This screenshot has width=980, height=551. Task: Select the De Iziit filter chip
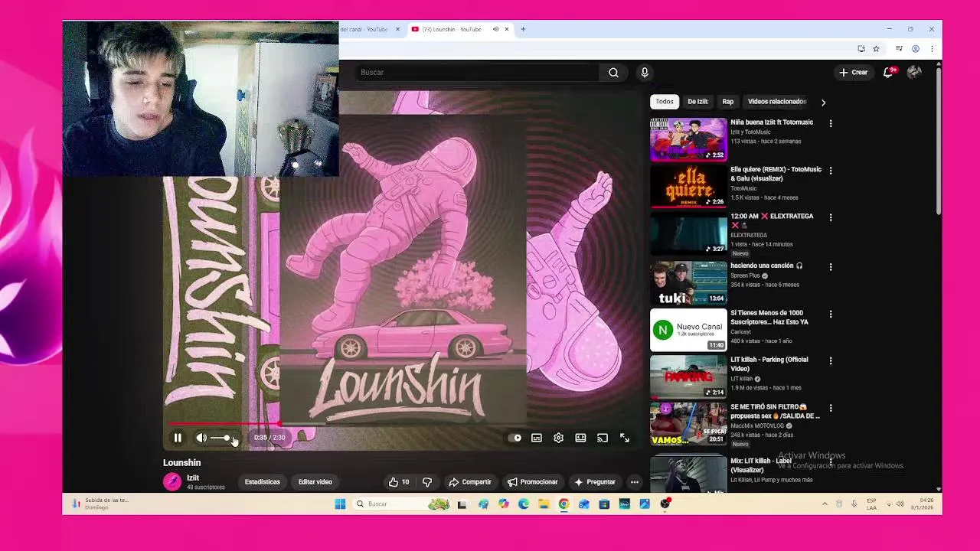[x=697, y=102]
